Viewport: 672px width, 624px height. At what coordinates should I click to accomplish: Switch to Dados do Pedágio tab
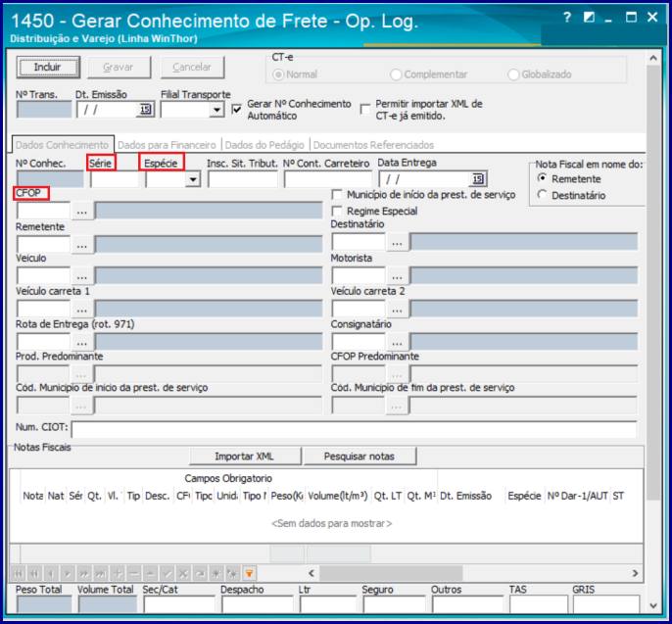point(264,145)
